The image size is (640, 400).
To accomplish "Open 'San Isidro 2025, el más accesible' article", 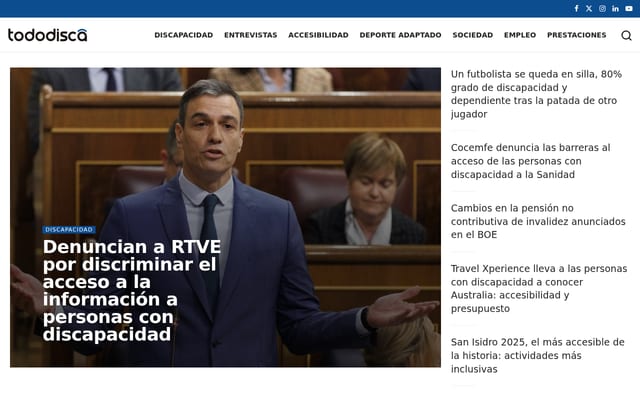I will point(538,355).
